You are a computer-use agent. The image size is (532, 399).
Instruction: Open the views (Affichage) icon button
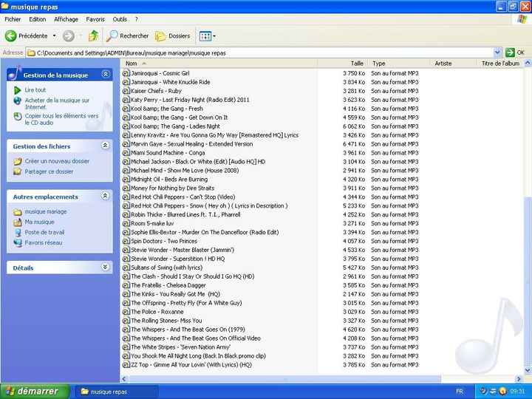(x=205, y=36)
